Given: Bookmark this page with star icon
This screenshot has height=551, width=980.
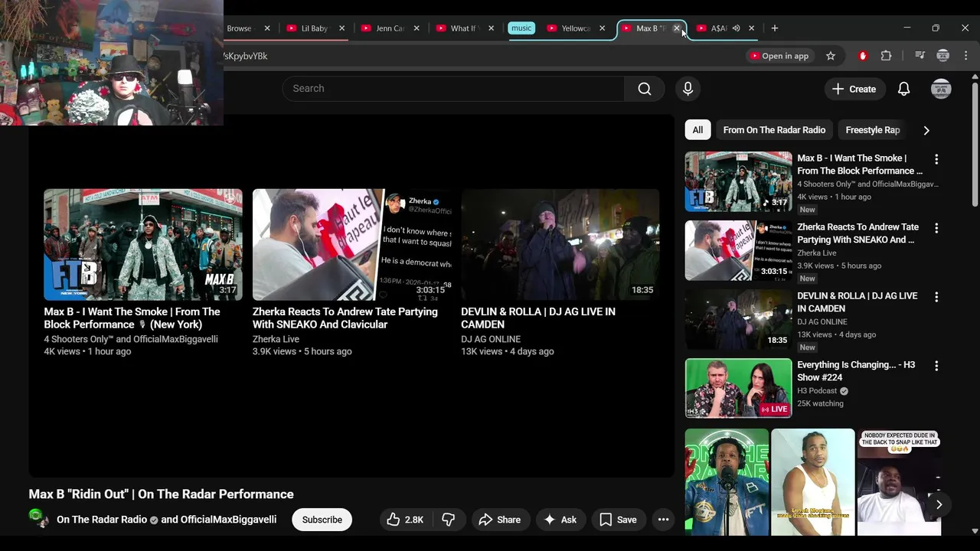Looking at the screenshot, I should [831, 56].
